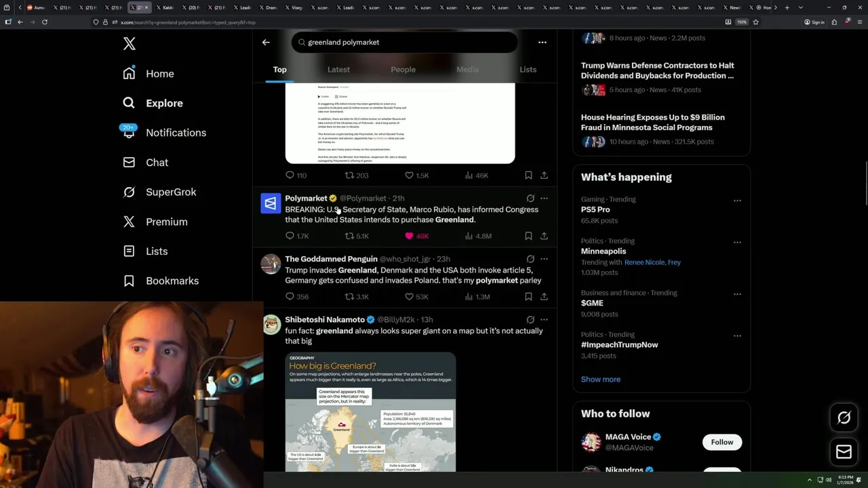View analytics of post with 46K views
The image size is (868, 488).
(476, 176)
